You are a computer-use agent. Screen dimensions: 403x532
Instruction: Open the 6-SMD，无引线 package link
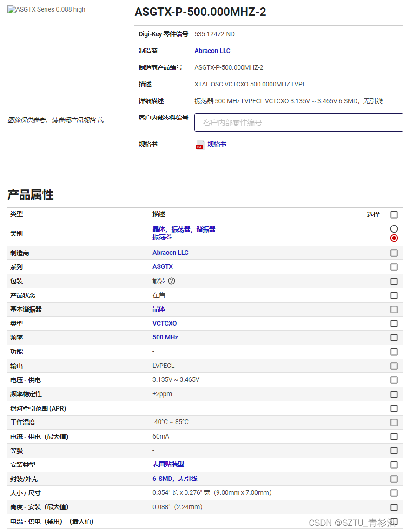coord(175,479)
